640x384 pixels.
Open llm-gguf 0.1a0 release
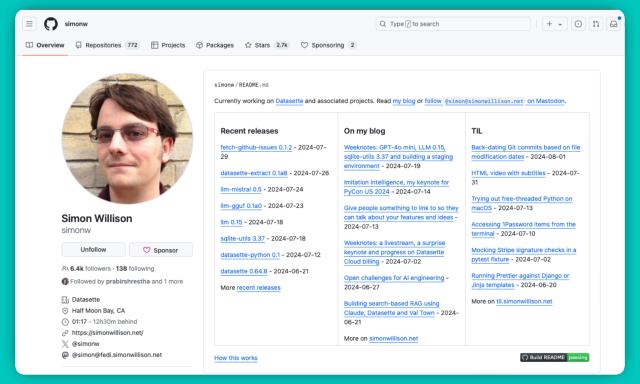[241, 206]
